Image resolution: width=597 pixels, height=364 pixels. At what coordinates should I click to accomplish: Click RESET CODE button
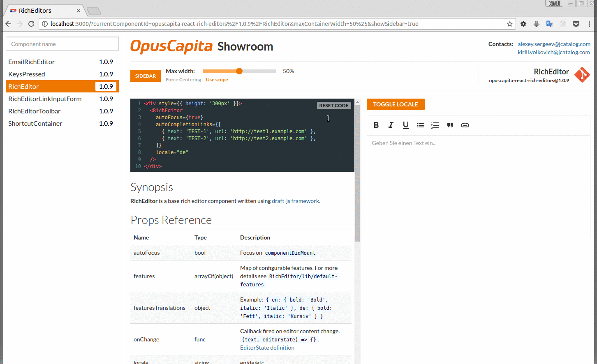pyautogui.click(x=334, y=106)
